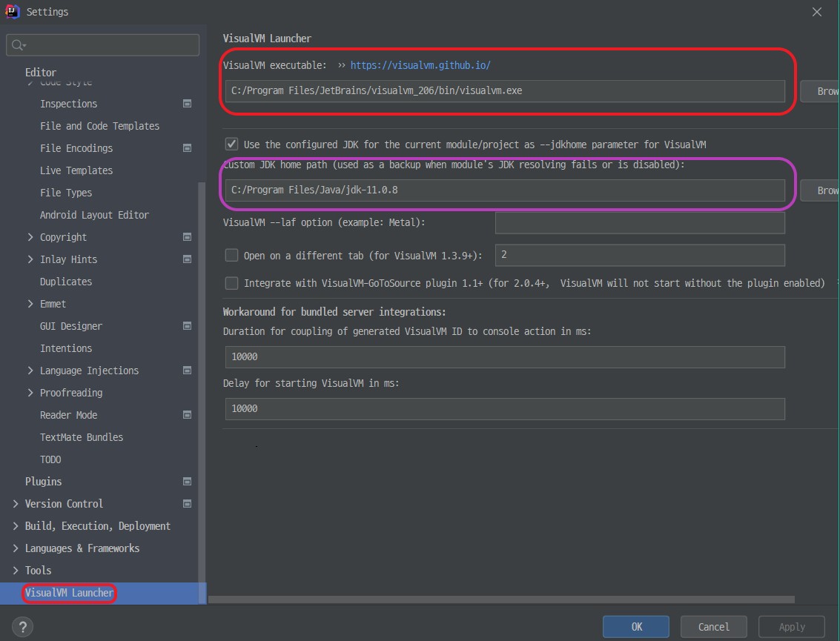This screenshot has width=840, height=641.
Task: Open File and Code Templates settings
Action: [99, 126]
